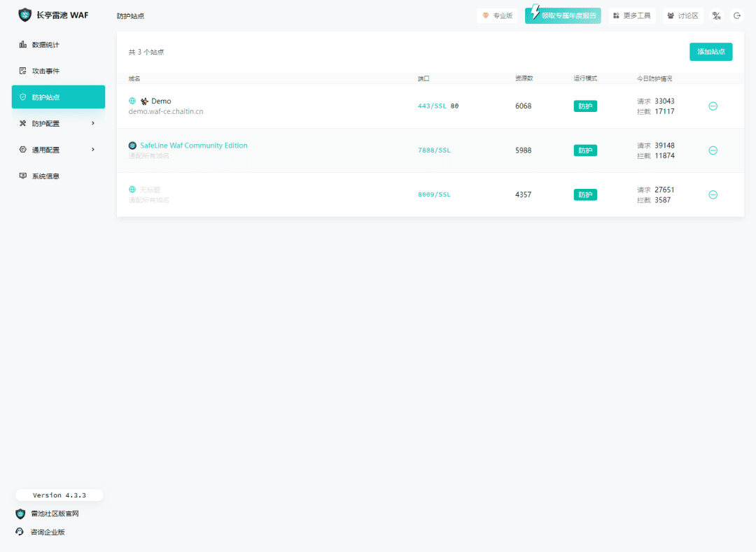Open the 更多工具 dropdown
756x552 pixels.
pos(632,15)
